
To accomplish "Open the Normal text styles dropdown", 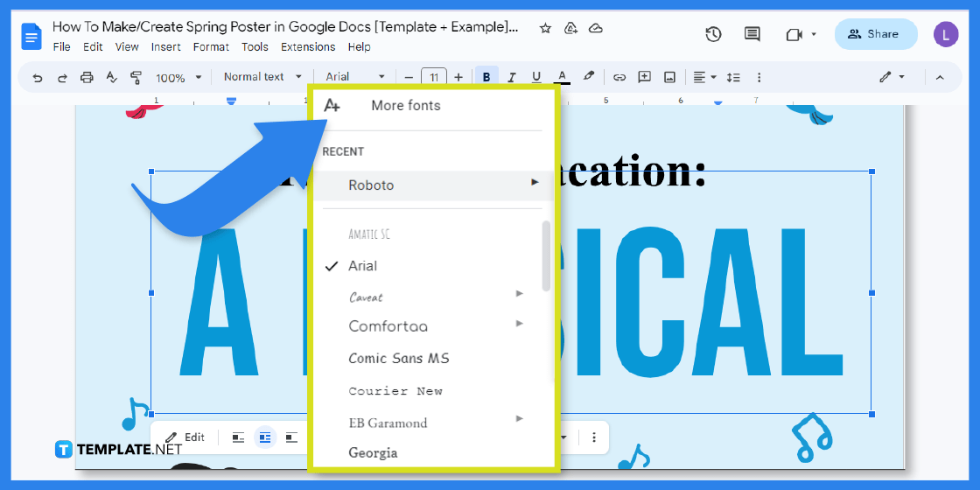I will click(262, 77).
